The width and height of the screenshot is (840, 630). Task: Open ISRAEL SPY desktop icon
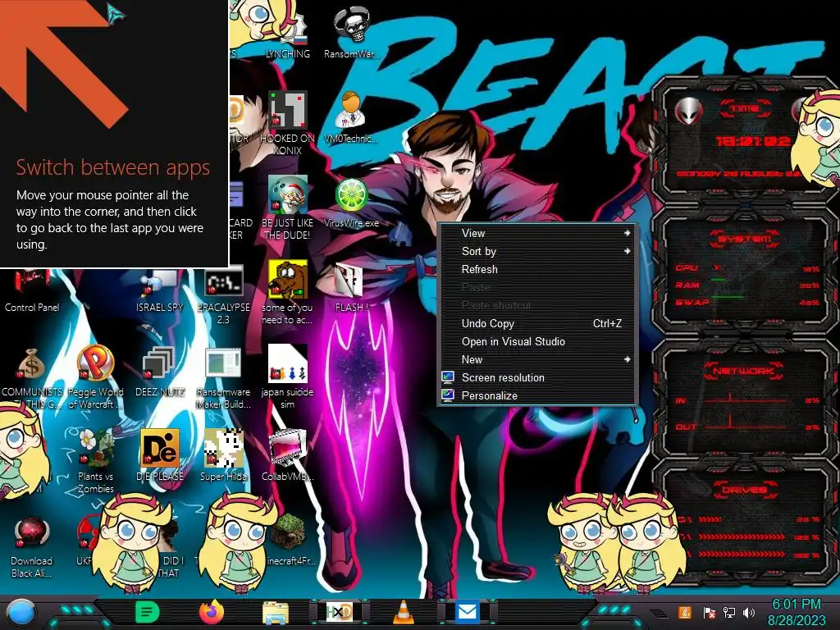point(160,292)
